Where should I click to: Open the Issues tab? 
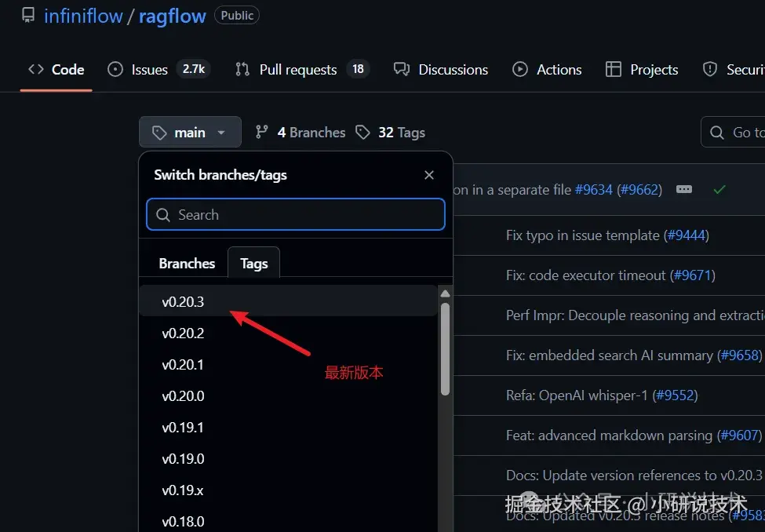(158, 69)
